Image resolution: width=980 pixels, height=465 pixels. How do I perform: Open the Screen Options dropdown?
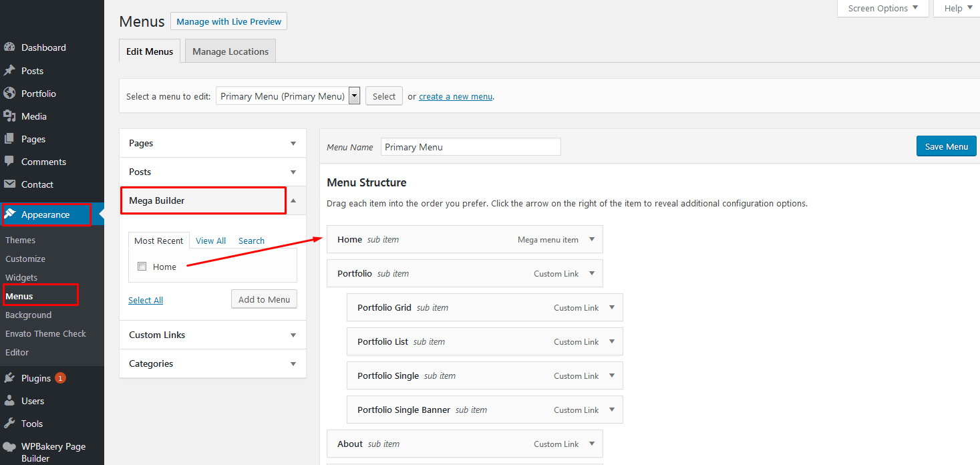point(883,8)
